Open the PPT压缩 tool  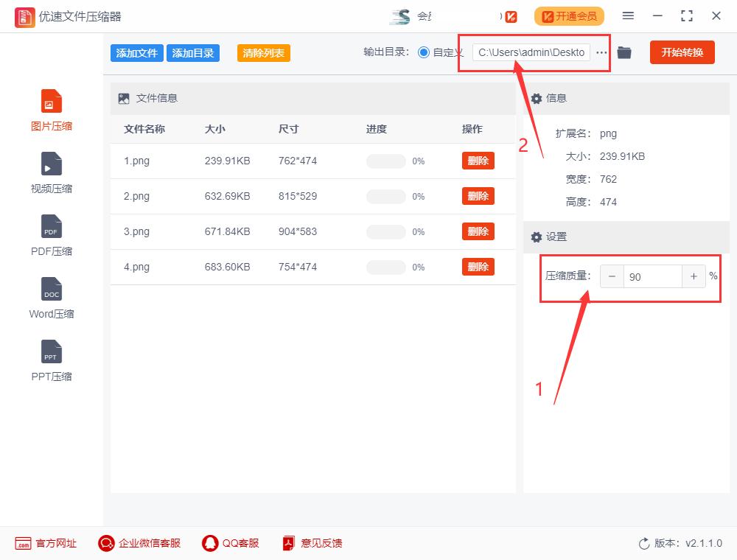(51, 360)
